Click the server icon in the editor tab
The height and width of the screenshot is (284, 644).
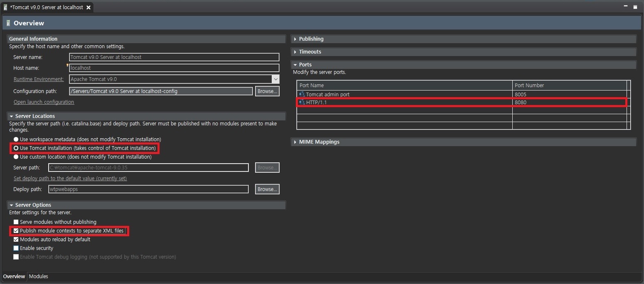coord(5,7)
